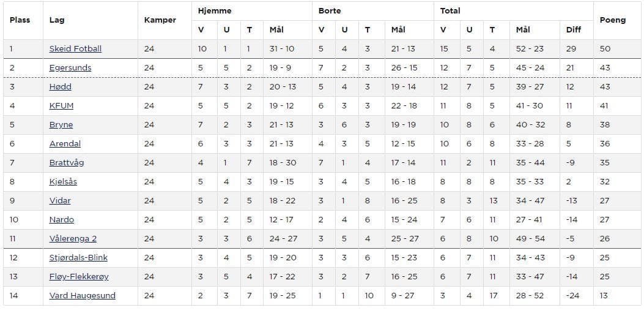Open the Vålerenga 2 team page
This screenshot has height=313, width=644.
click(73, 239)
